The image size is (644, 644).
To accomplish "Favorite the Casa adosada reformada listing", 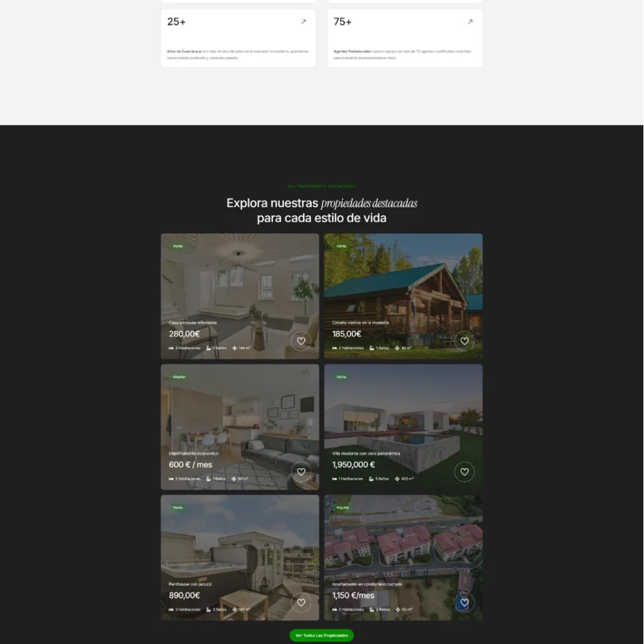I will click(301, 341).
